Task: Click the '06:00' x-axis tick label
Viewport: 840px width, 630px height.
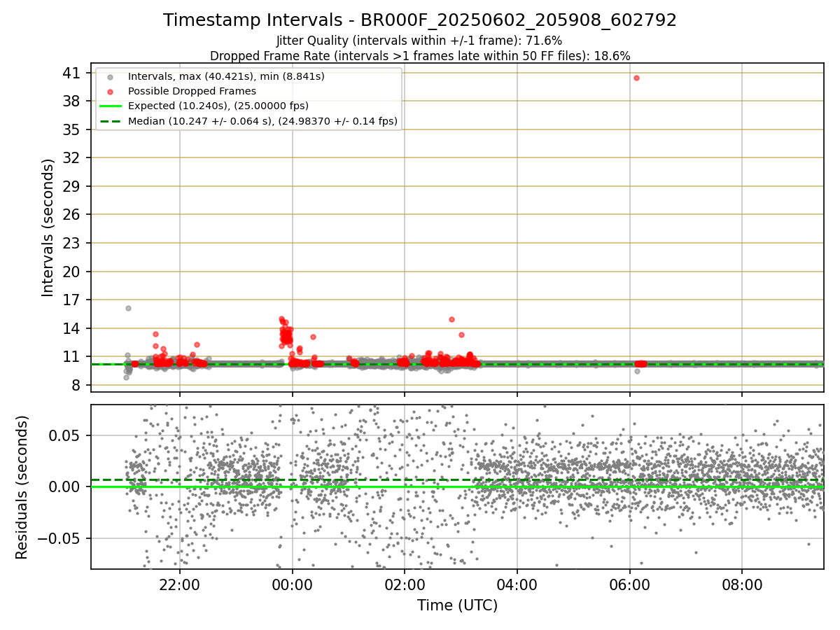Action: tap(630, 584)
